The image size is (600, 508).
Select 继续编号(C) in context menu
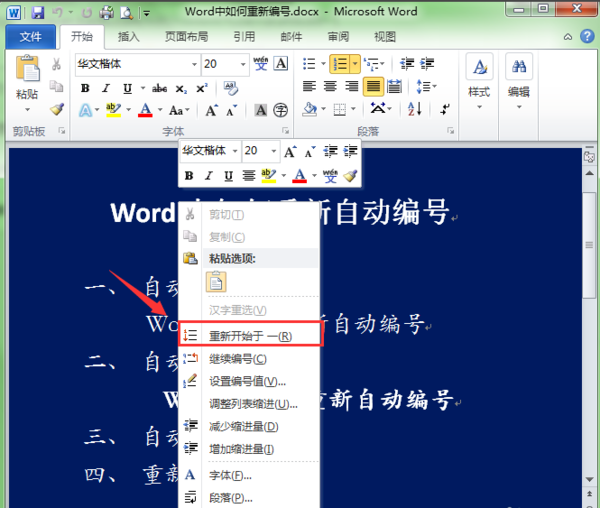pyautogui.click(x=249, y=359)
